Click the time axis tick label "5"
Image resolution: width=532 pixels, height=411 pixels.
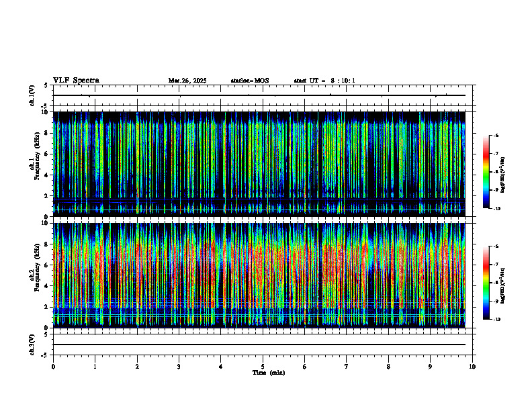tap(263, 367)
